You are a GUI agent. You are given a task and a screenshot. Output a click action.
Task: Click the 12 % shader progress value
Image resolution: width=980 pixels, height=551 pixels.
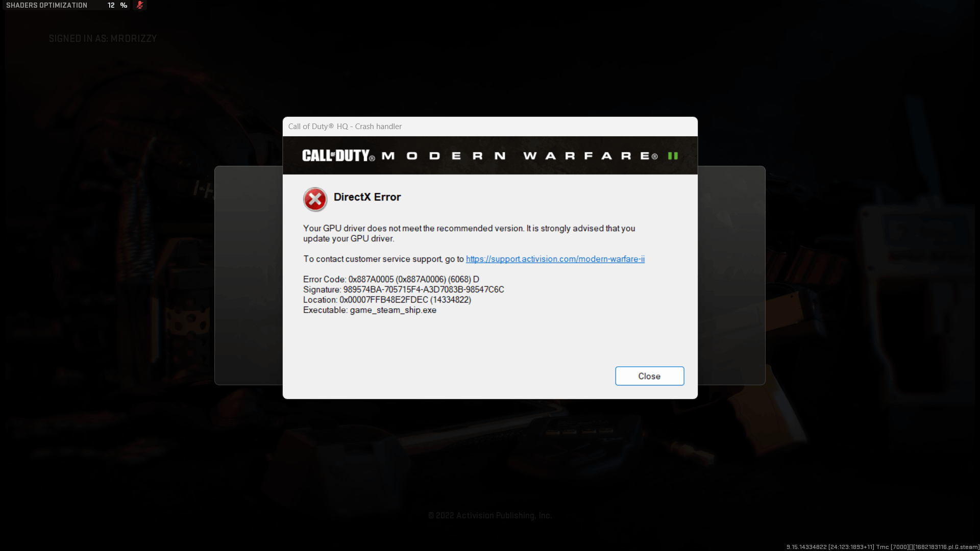coord(117,5)
